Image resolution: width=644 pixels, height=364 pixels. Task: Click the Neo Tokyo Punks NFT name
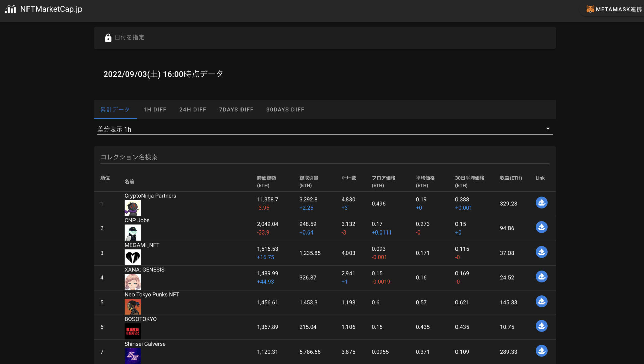(152, 295)
